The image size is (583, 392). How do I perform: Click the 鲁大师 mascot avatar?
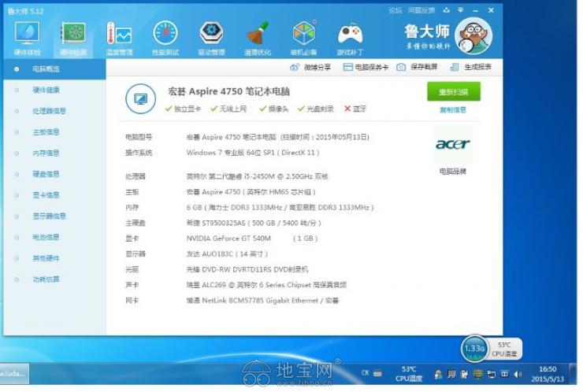coord(473,35)
